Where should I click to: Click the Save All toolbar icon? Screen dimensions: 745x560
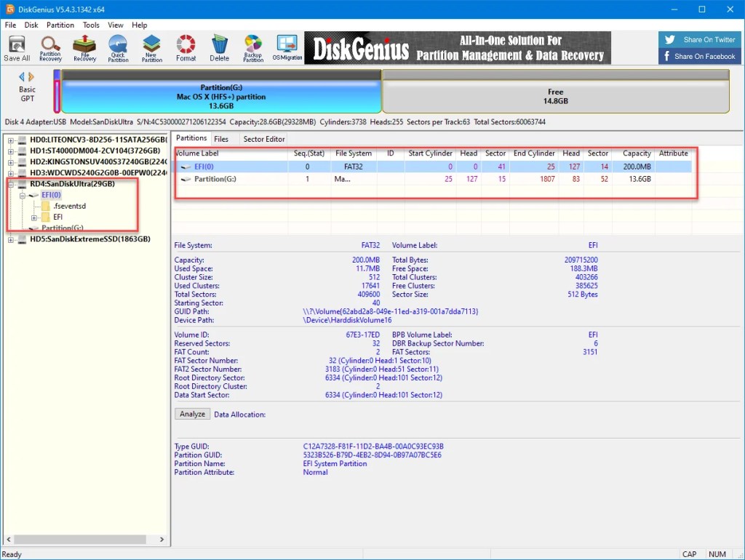pyautogui.click(x=17, y=49)
